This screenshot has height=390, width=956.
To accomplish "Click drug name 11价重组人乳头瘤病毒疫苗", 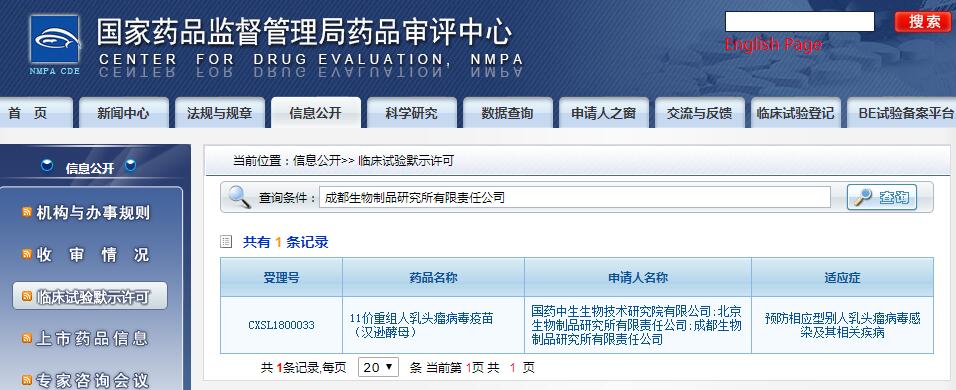I will pyautogui.click(x=421, y=325).
